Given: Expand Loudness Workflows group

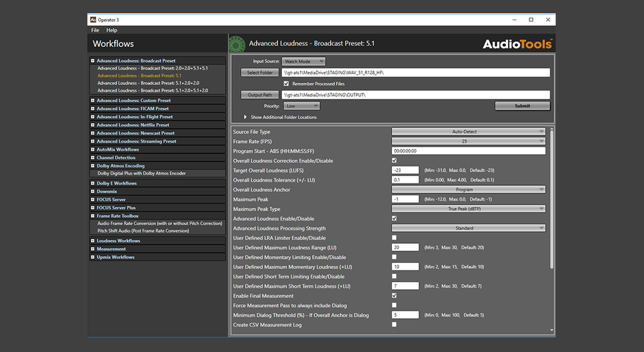Looking at the screenshot, I should (x=93, y=241).
